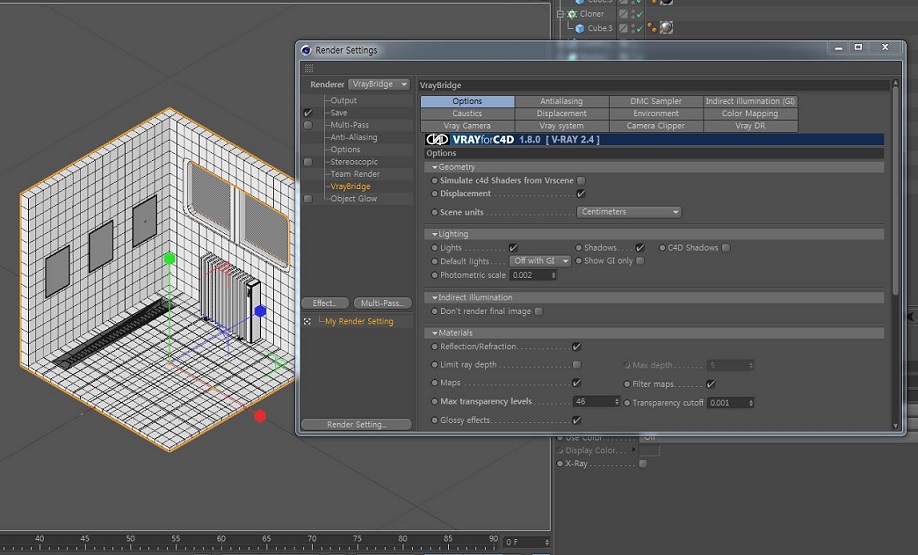Toggle the green enable checkmark of Cloner
The image size is (918, 555).
tap(639, 13)
